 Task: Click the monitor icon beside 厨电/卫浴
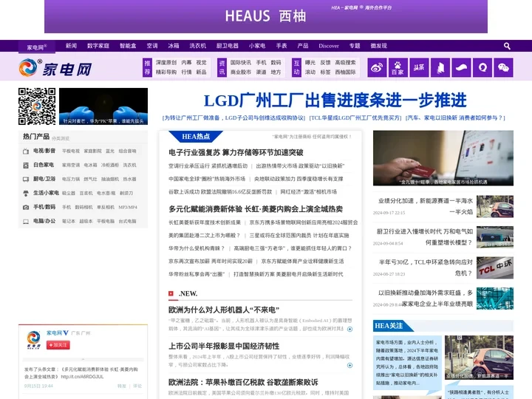click(26, 179)
